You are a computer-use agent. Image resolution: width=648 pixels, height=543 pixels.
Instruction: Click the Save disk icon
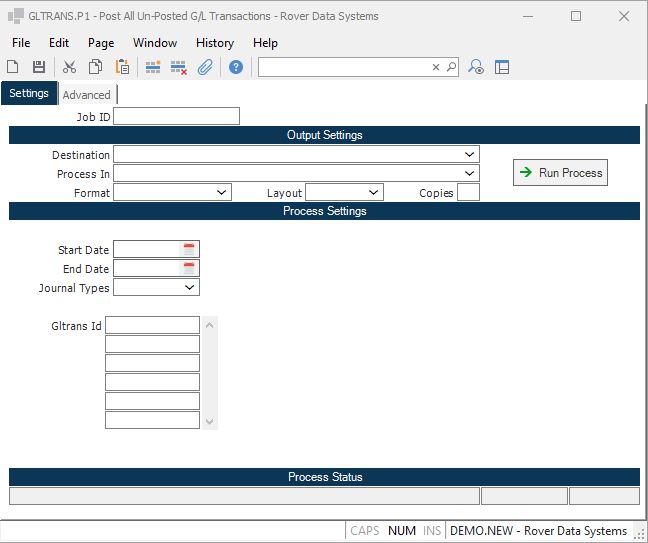point(39,67)
